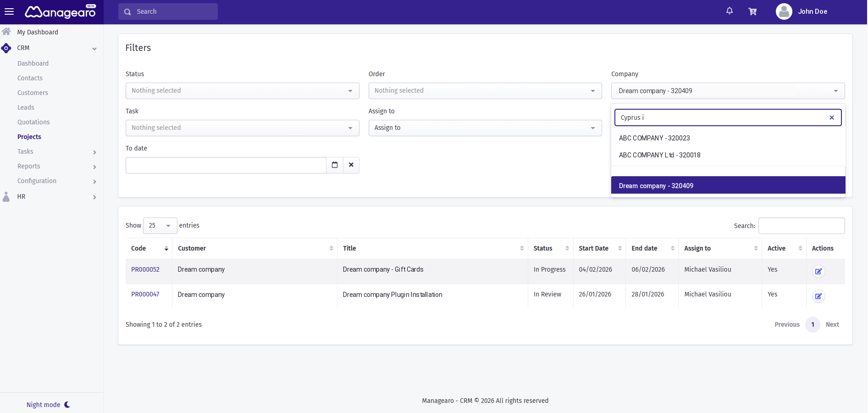This screenshot has height=413, width=868.
Task: Sort table by Start Date column
Action: (x=599, y=248)
